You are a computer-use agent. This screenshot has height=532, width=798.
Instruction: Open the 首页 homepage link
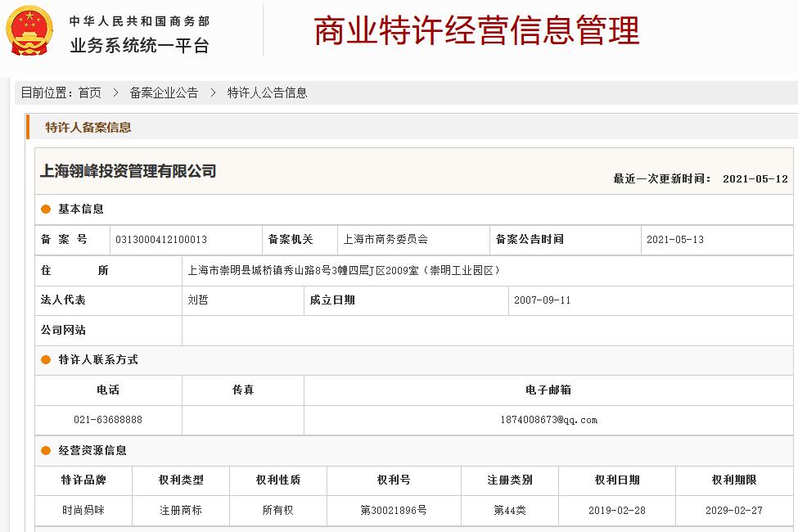click(90, 92)
